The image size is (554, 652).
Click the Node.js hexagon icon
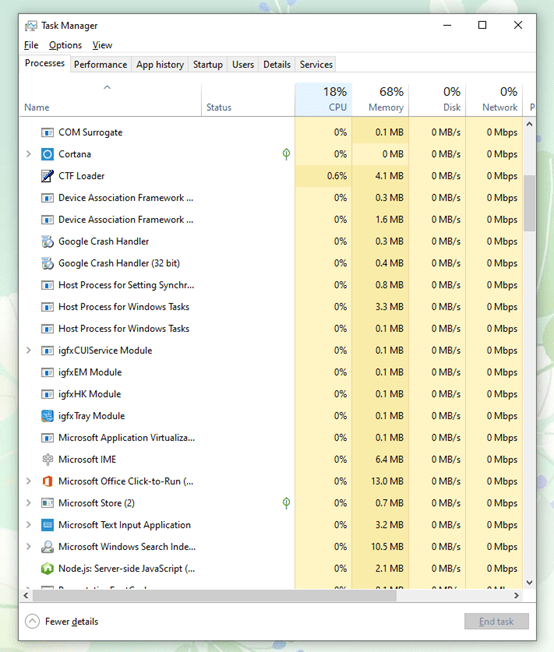(47, 568)
